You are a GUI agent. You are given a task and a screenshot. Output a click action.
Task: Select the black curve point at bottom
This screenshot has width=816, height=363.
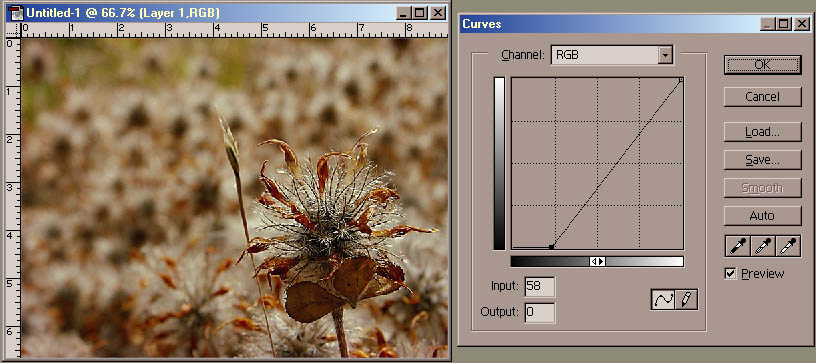point(551,247)
